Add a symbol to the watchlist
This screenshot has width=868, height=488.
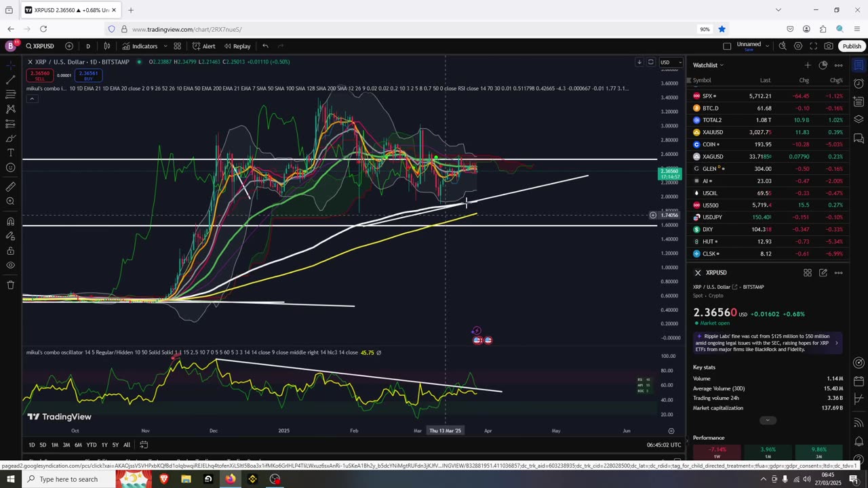coord(807,65)
